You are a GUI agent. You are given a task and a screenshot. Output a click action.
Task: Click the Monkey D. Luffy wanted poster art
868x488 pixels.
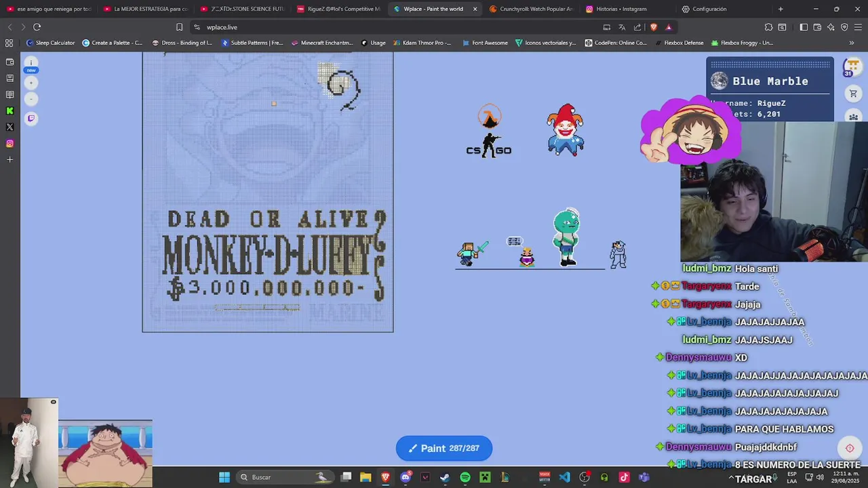point(268,192)
